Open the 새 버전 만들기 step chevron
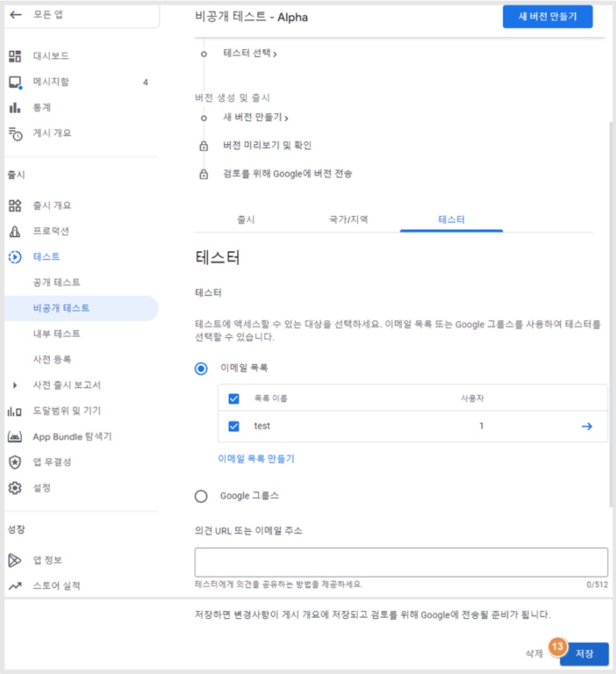 [x=286, y=118]
